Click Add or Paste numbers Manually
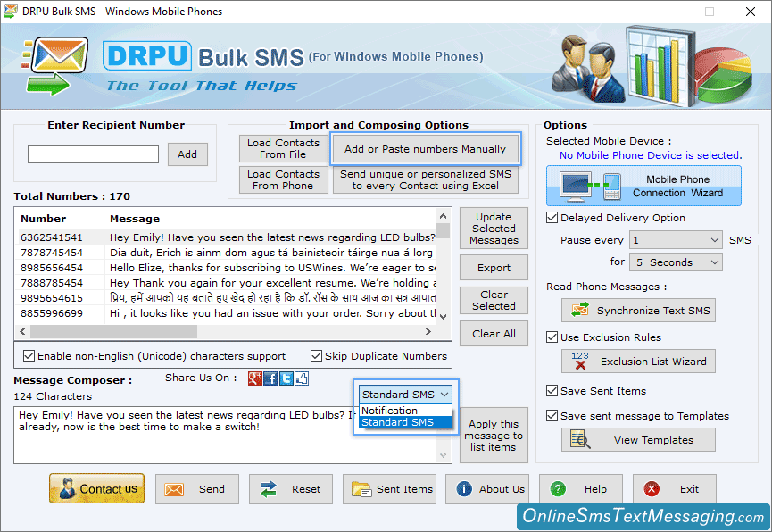 point(426,149)
